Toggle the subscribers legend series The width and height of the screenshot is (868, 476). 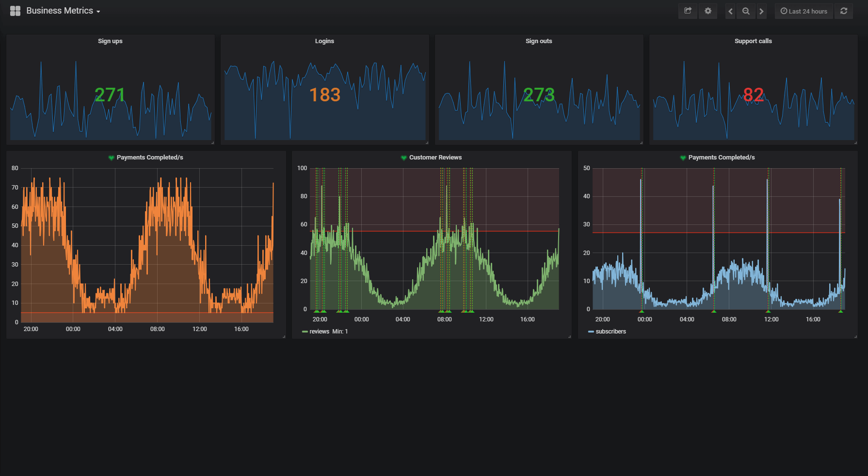[611, 332]
